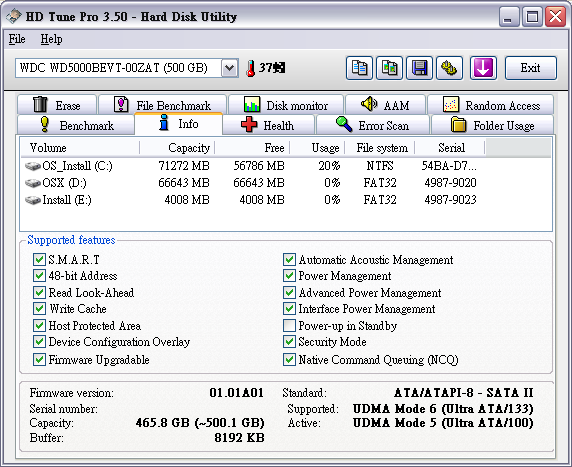The width and height of the screenshot is (572, 467).
Task: Click the UDMA Mode 6 supported value
Action: (x=443, y=409)
